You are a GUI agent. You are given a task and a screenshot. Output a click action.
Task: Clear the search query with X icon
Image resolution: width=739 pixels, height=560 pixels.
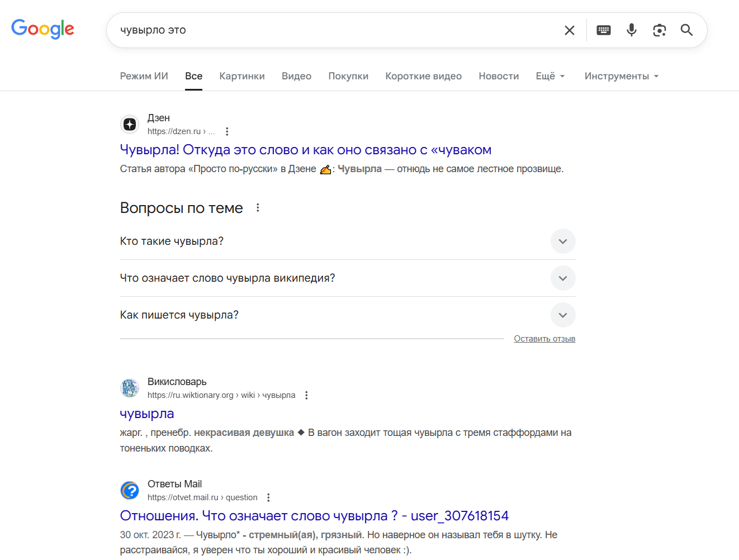(569, 30)
